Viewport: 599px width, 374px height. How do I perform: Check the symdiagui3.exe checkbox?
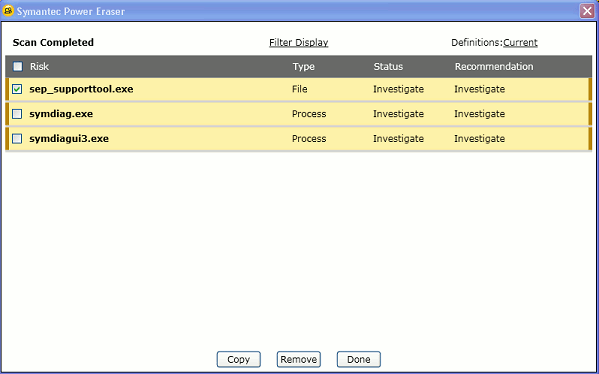(x=17, y=138)
